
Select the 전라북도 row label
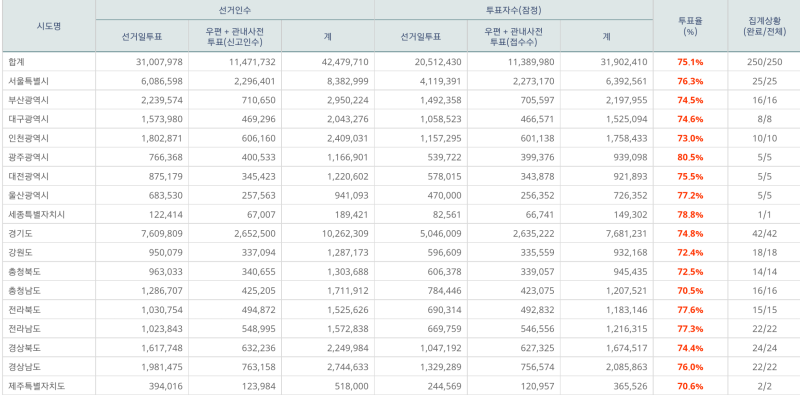point(24,310)
